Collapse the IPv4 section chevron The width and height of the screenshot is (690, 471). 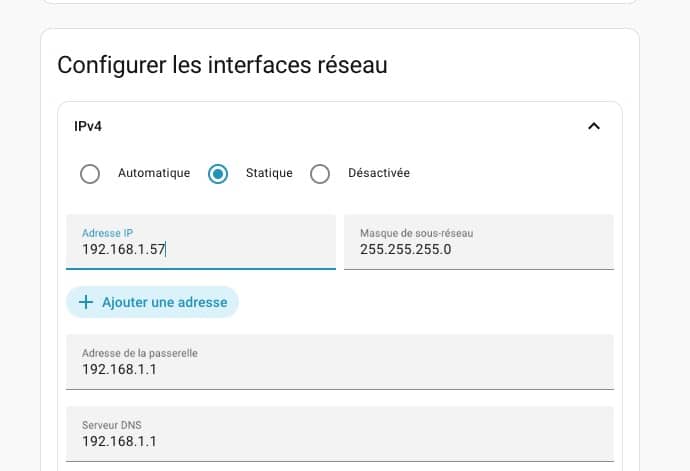click(593, 126)
